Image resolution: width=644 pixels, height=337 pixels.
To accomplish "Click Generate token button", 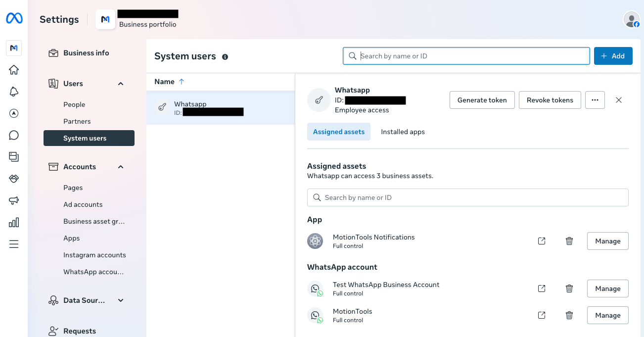I will 482,100.
